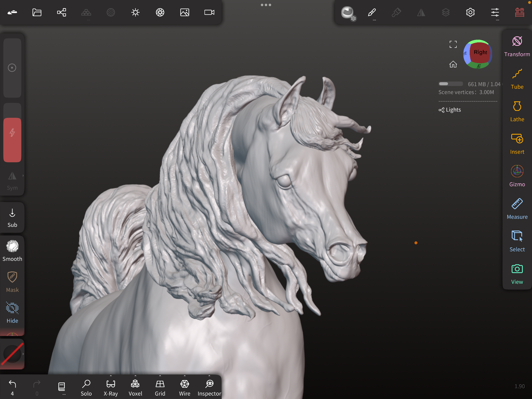Select the Measure tool
This screenshot has height=399, width=532.
point(517,209)
